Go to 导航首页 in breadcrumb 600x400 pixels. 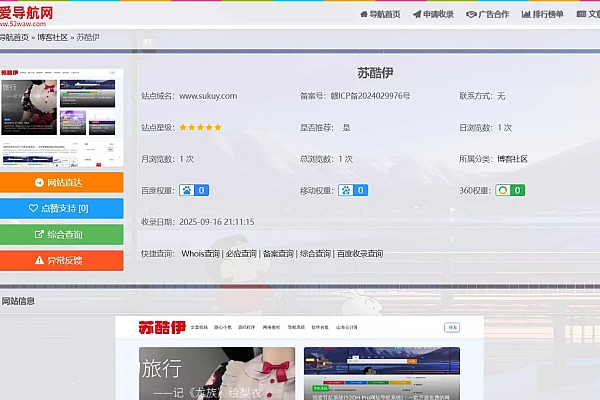coord(14,38)
